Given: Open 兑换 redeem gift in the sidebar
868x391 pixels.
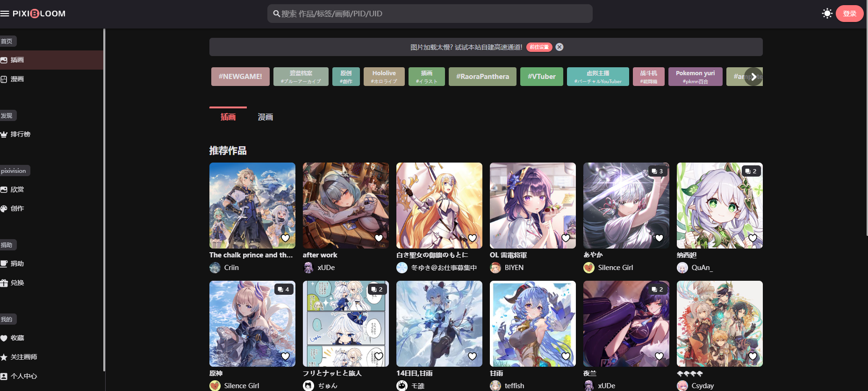Looking at the screenshot, I should [17, 283].
